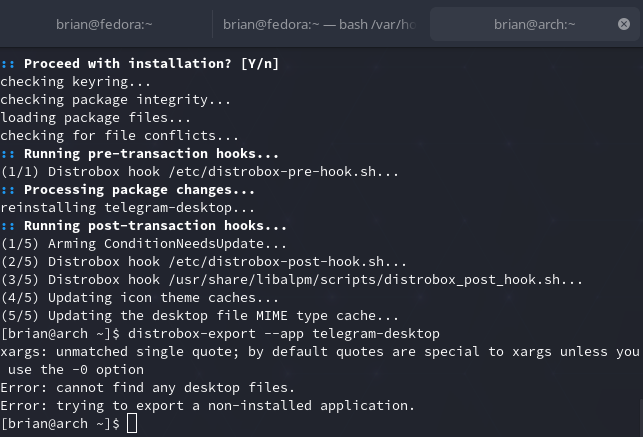Click the 'Running pre-transaction hooks...' heading
Image resolution: width=643 pixels, height=437 pixels.
pos(150,154)
